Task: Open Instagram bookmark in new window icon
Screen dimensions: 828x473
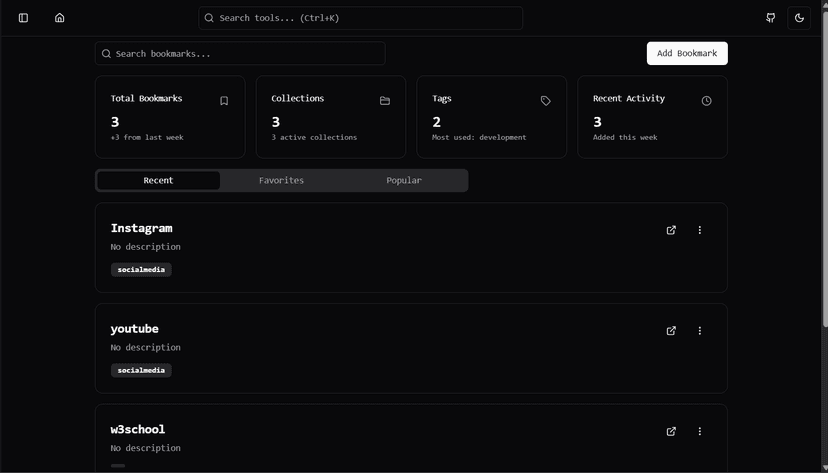Action: pyautogui.click(x=671, y=230)
